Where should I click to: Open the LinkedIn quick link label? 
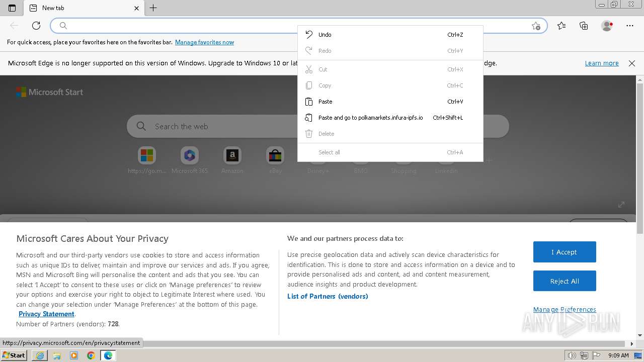tap(446, 171)
